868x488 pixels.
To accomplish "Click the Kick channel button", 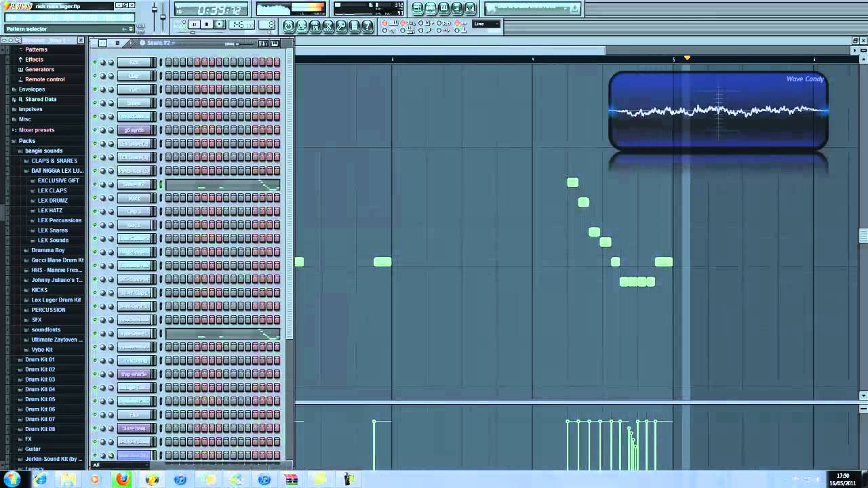I will click(x=134, y=62).
